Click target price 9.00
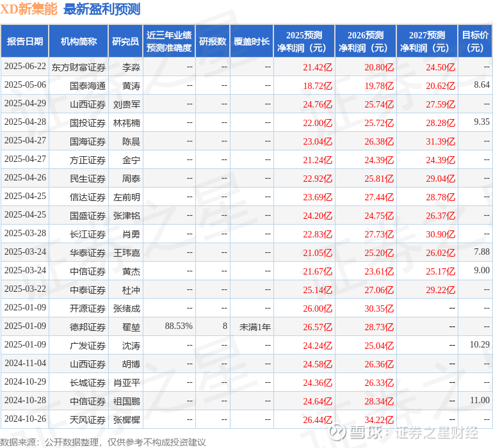493x448 pixels. (481, 270)
